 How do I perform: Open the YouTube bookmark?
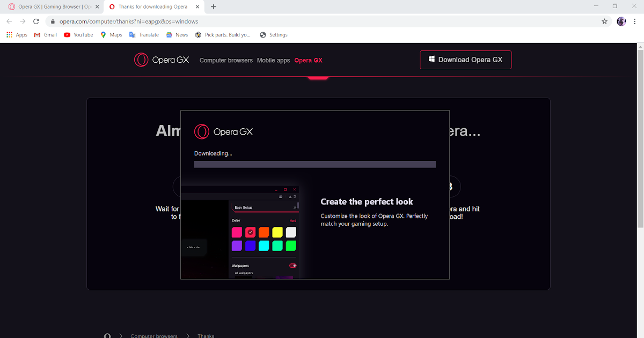click(78, 35)
